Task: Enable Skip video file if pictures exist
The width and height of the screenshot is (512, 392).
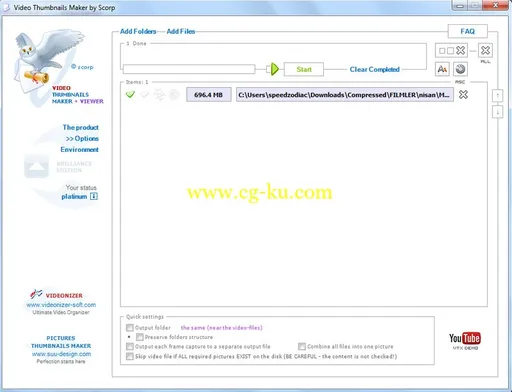Action: coord(130,356)
